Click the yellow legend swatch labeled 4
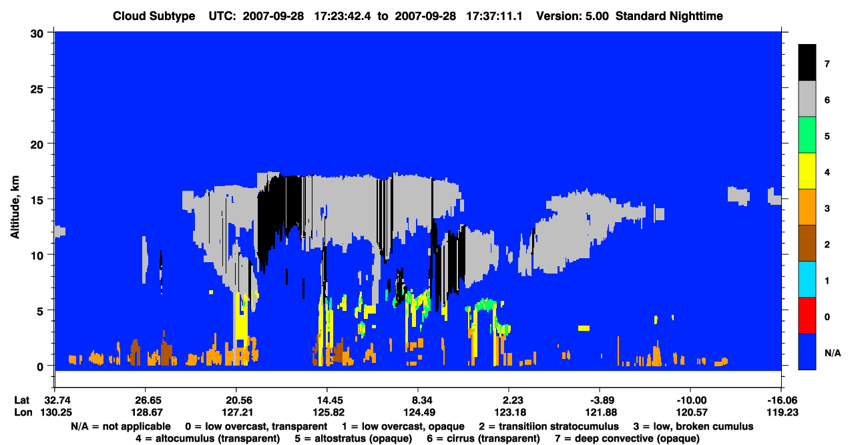Screen dimensions: 868x445 coord(807,171)
